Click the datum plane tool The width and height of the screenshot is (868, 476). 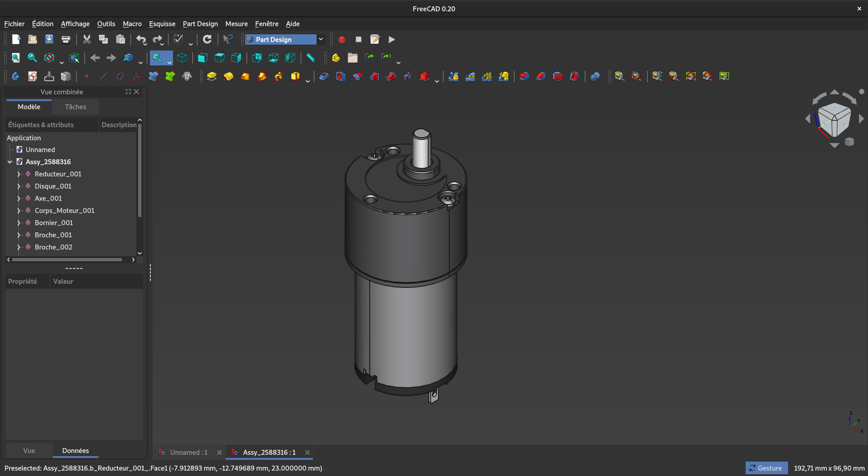(120, 76)
